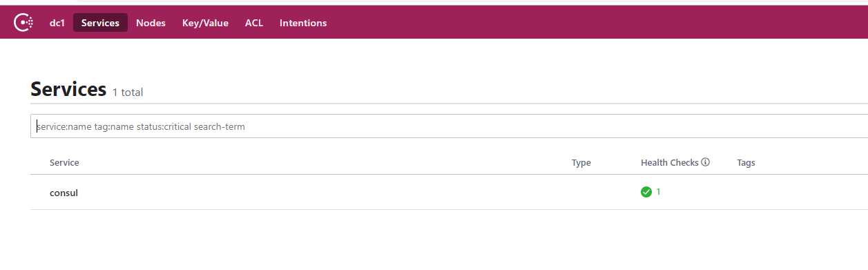Click the green passing check icon

point(646,192)
